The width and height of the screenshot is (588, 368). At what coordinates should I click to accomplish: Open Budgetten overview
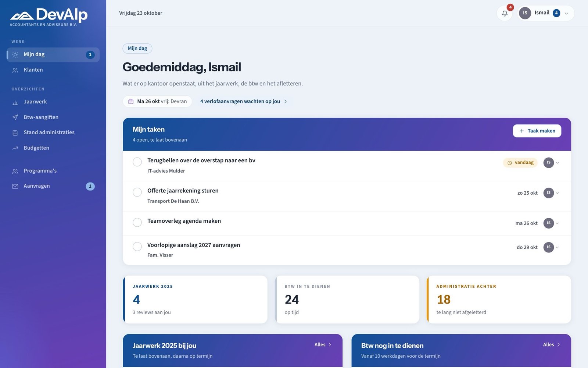[53, 148]
